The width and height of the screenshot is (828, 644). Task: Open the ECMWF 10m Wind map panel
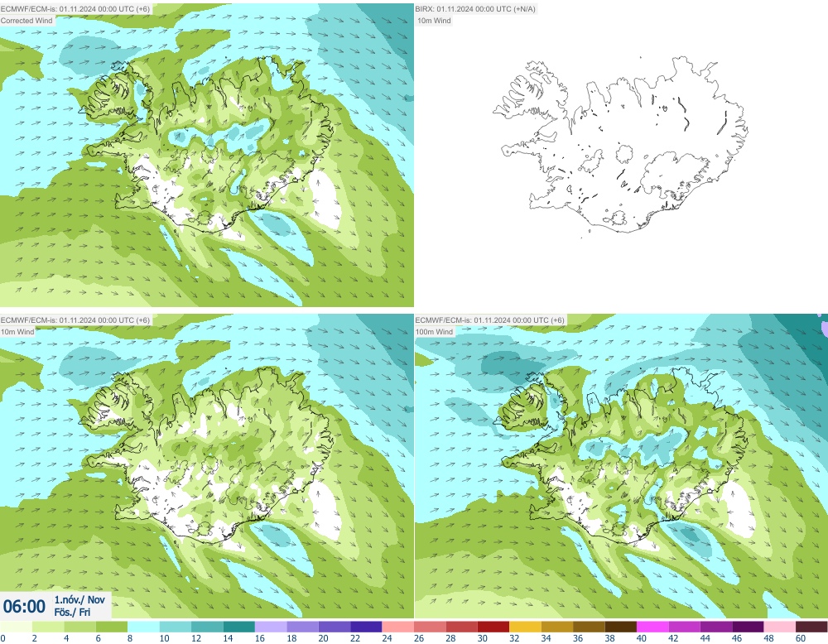(x=206, y=466)
